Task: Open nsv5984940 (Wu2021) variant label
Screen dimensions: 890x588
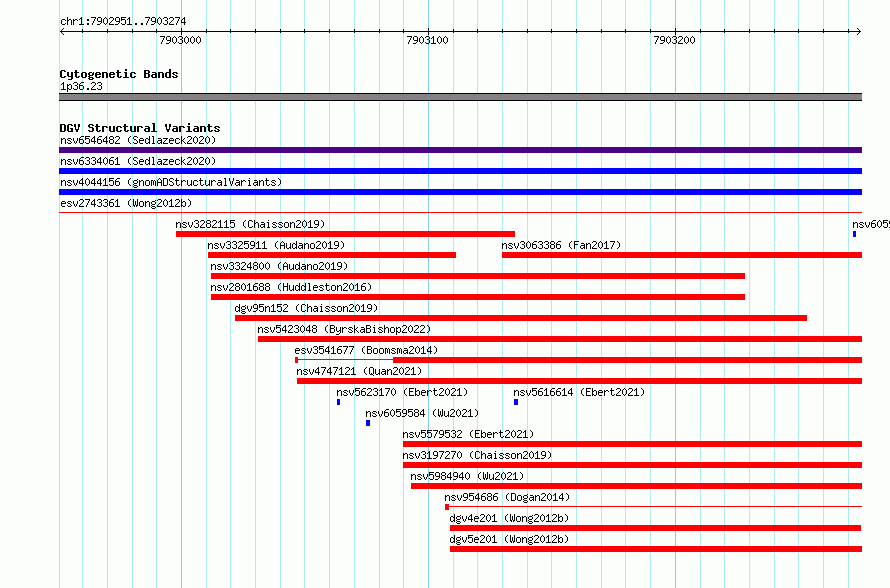Action: point(467,476)
